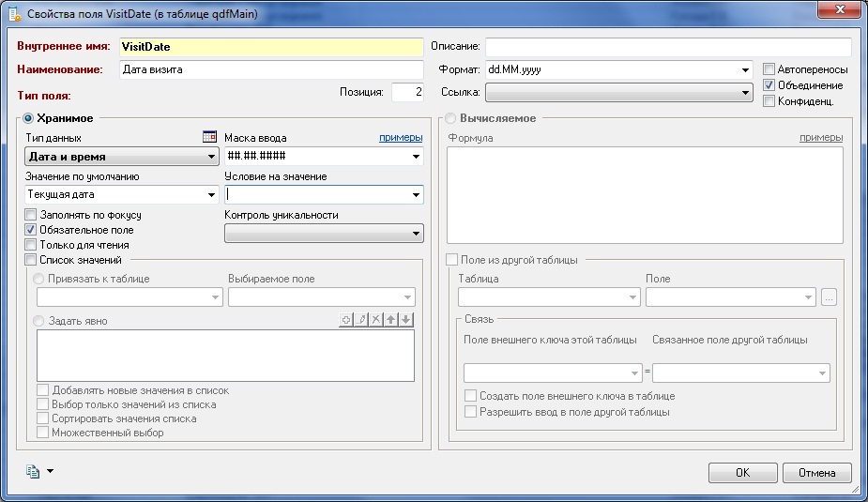Click the move down arrow icon
868x502 pixels.
[405, 320]
